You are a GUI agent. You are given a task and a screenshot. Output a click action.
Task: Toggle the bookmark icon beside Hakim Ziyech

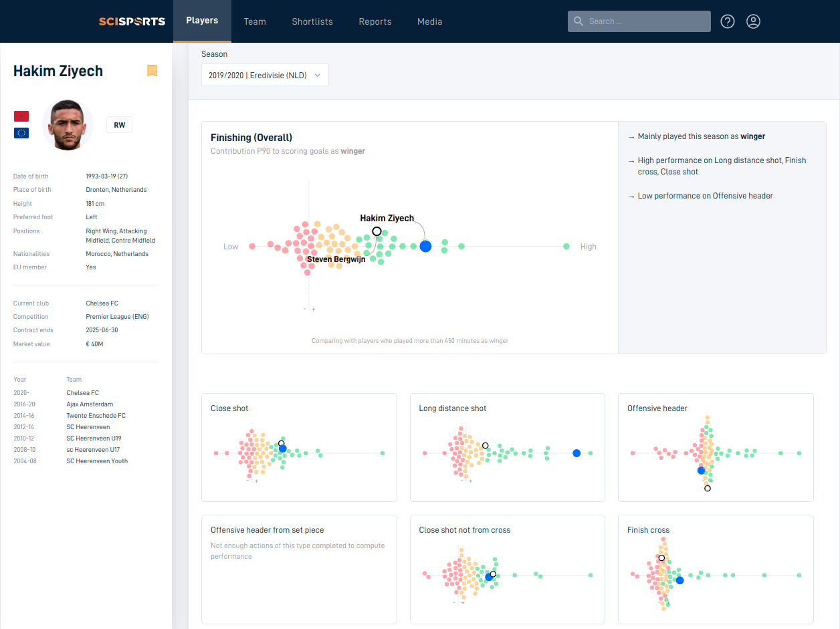152,71
